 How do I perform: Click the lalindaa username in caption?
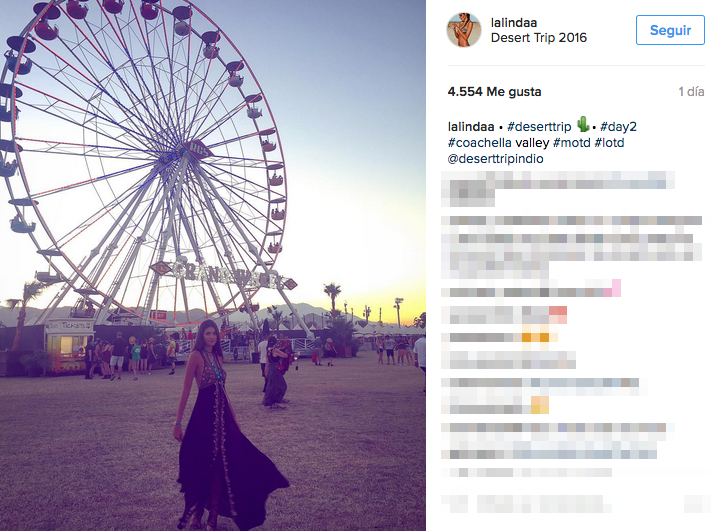[x=471, y=127]
